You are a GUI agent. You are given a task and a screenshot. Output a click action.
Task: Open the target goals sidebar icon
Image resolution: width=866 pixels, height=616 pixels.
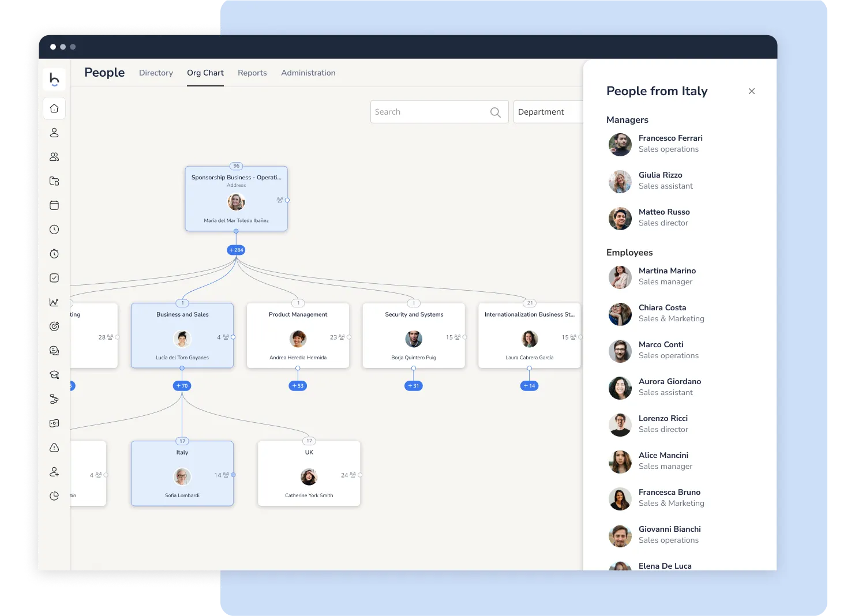click(x=54, y=326)
